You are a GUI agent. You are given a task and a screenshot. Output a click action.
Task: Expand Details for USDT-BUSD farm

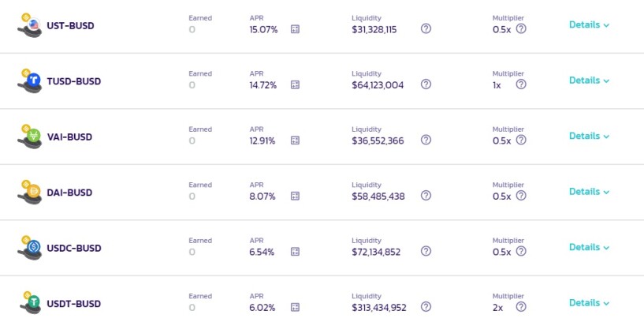pyautogui.click(x=589, y=303)
